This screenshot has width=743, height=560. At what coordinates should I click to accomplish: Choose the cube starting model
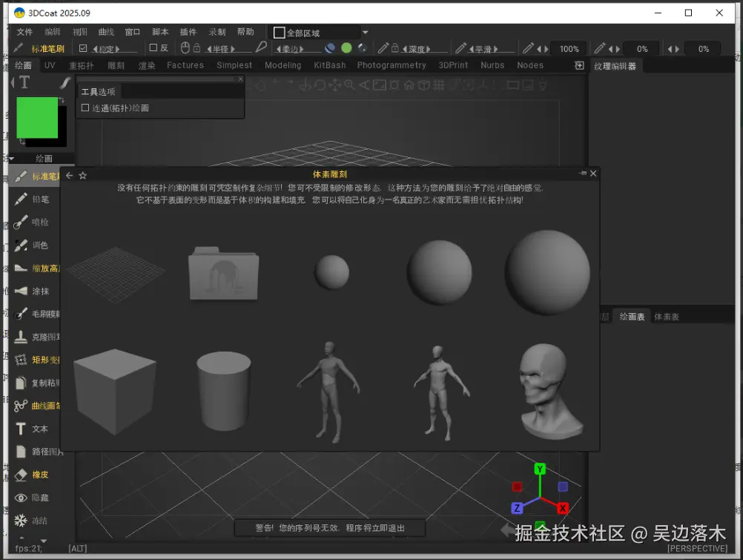tap(115, 392)
